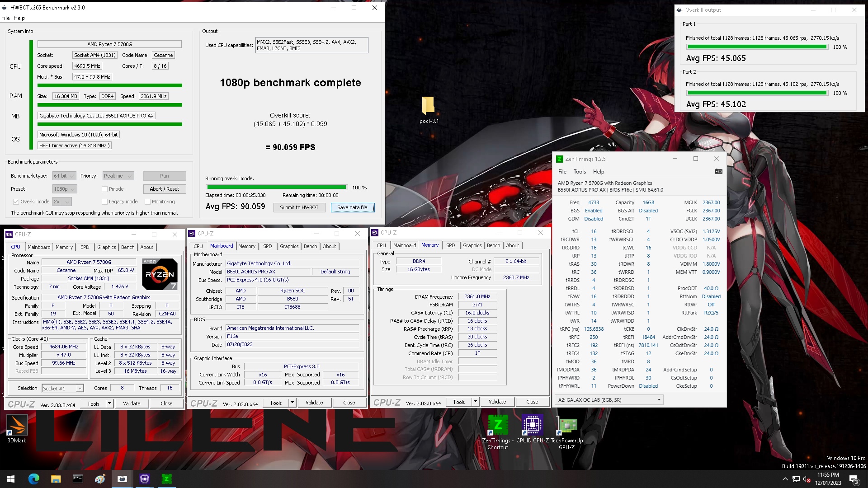The height and width of the screenshot is (488, 868).
Task: Enable the Pmode checkbox
Action: [104, 189]
